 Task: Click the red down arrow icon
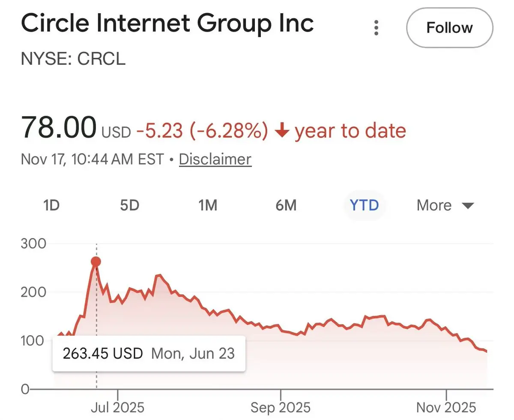coord(281,131)
